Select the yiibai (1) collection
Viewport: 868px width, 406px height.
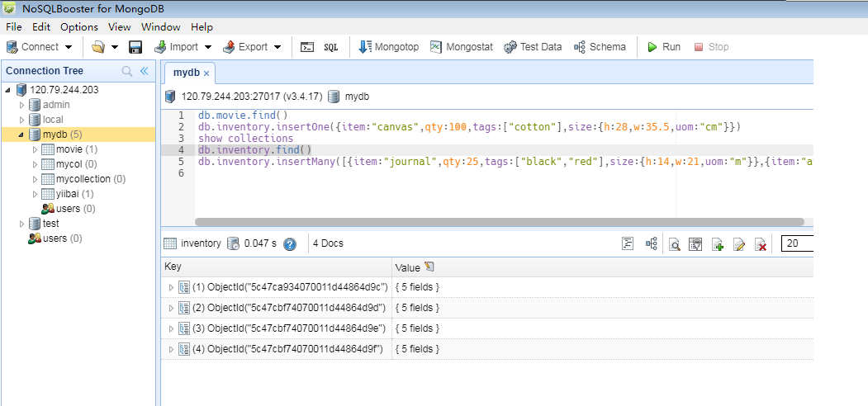(x=74, y=194)
